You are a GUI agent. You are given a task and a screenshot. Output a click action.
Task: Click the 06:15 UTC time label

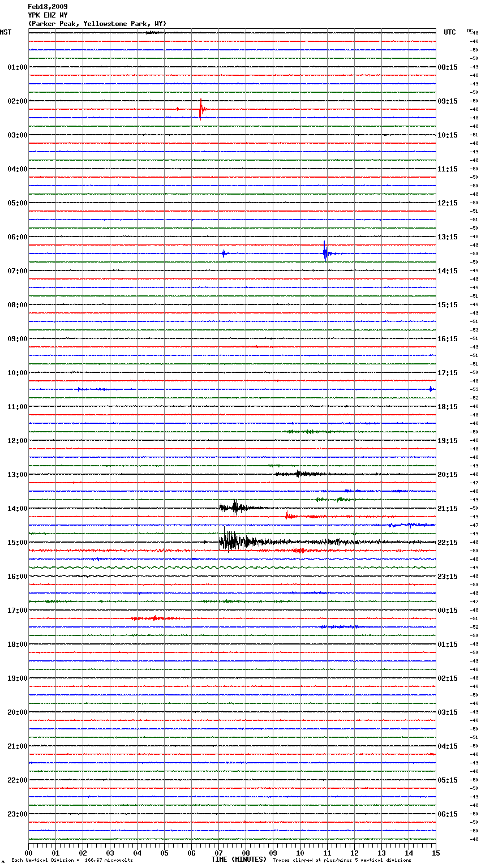tap(448, 814)
